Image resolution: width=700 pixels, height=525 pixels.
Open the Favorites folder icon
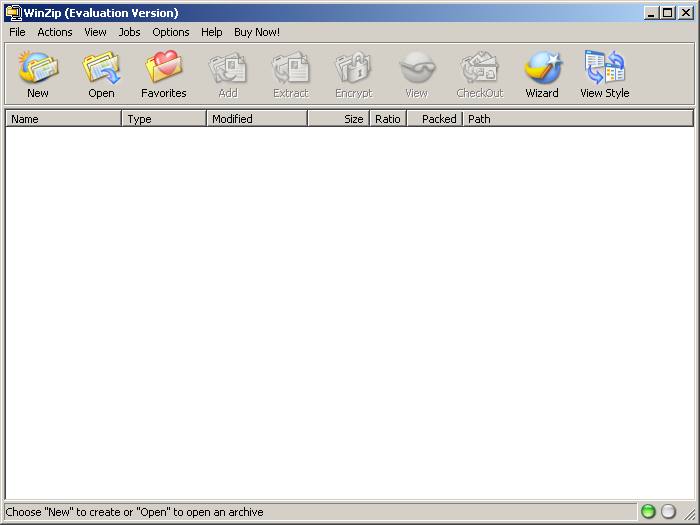[x=164, y=67]
